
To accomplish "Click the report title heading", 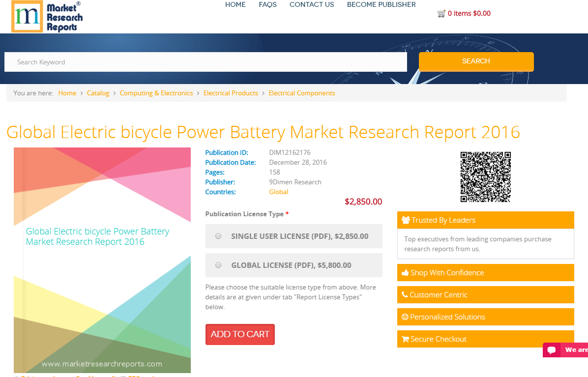I will (x=263, y=132).
